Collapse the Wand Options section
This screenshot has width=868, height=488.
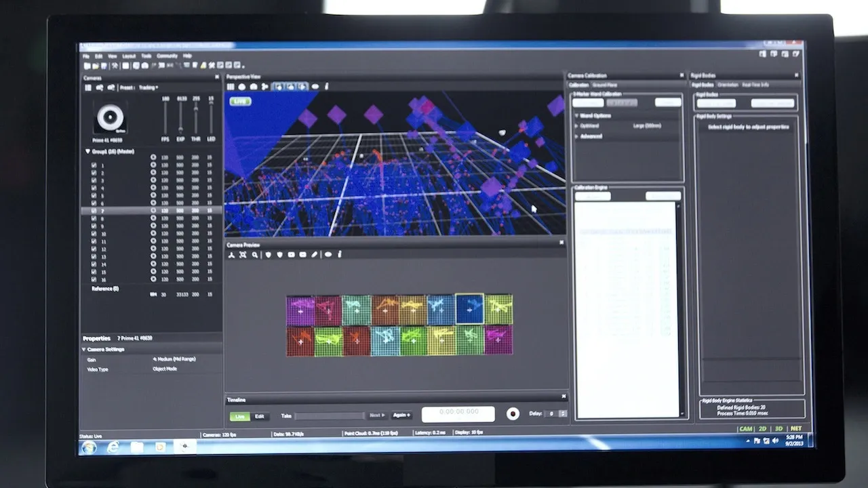576,116
